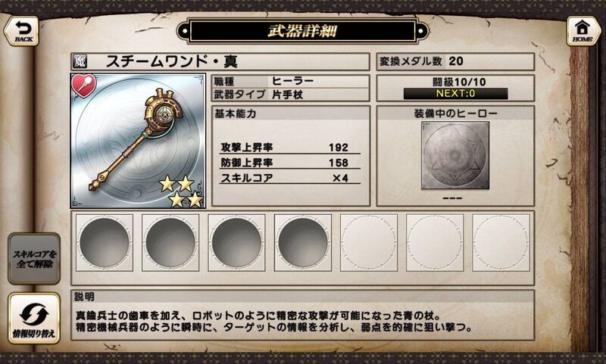Viewport: 606px width, 364px height.
Task: Select the third filled skill core slot
Action: point(236,242)
